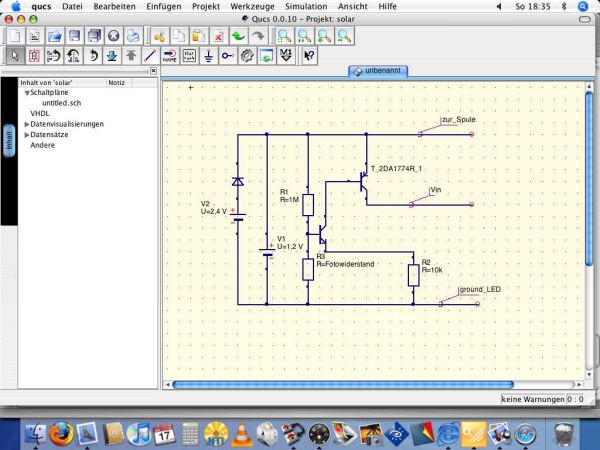Click the vertical Inhalt side tab
This screenshot has width=600, height=450.
tap(8, 140)
